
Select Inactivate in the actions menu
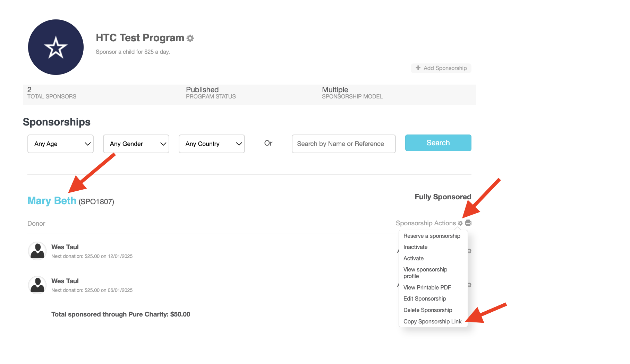tap(415, 247)
